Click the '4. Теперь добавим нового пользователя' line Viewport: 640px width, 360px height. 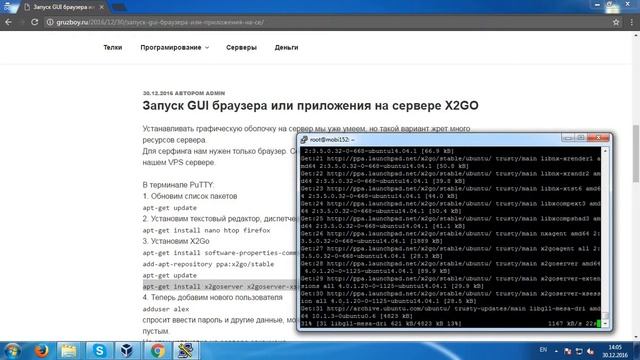coord(212,297)
